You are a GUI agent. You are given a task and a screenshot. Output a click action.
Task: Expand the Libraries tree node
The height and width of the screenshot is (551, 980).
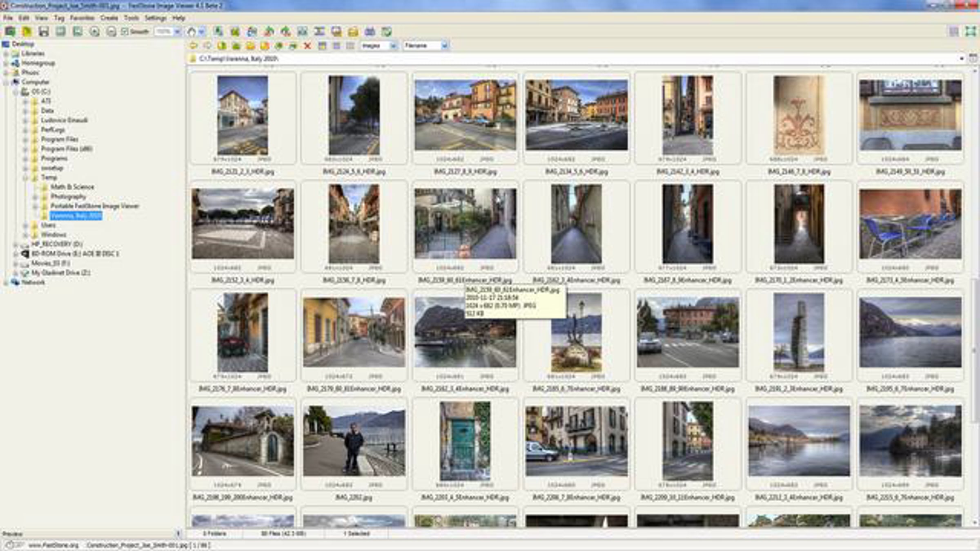click(x=6, y=53)
